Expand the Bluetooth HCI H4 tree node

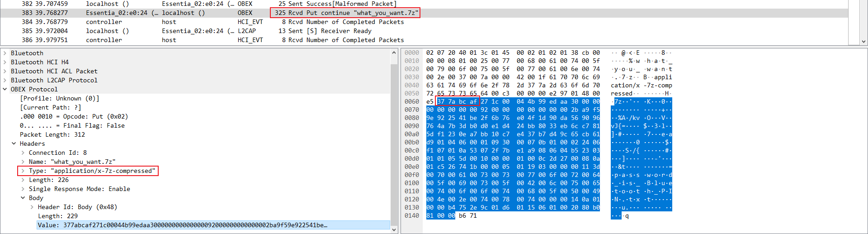point(5,62)
